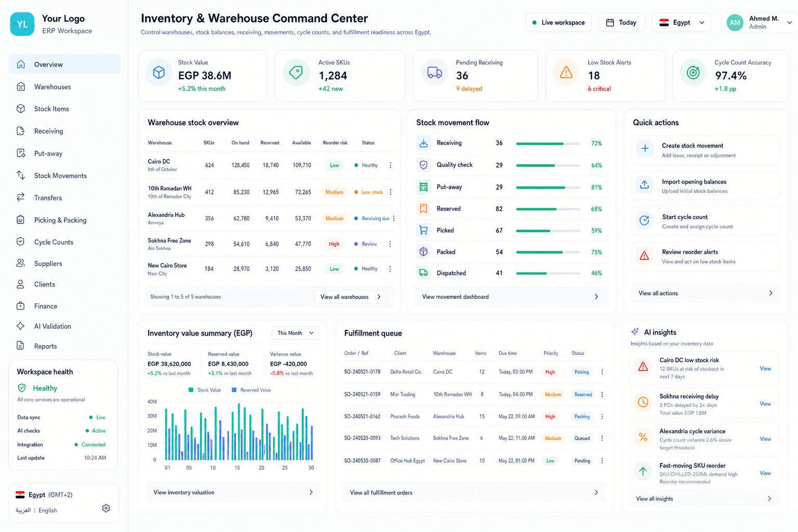The height and width of the screenshot is (532, 798).
Task: Click the Cycle Count Accuracy target icon
Action: (693, 72)
